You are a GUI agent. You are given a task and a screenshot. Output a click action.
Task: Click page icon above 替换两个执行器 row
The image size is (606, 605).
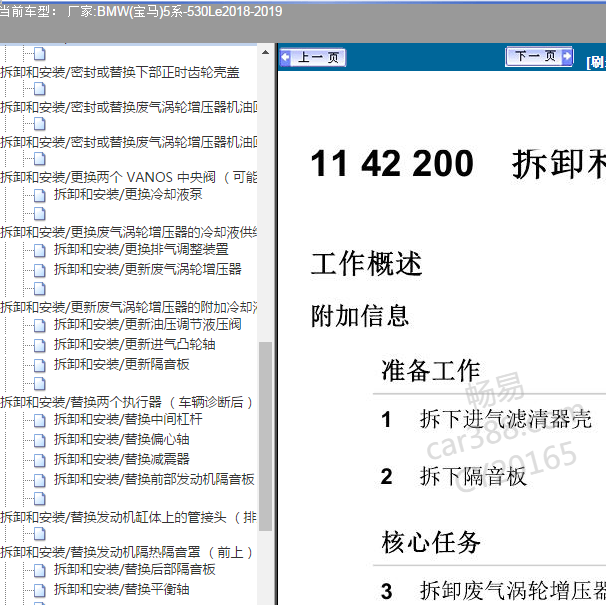(x=39, y=383)
